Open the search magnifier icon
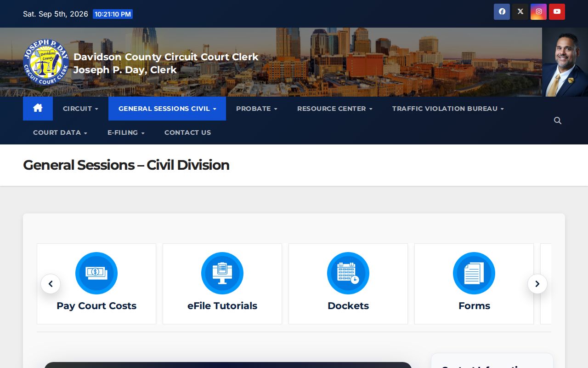The width and height of the screenshot is (588, 368). click(x=558, y=121)
